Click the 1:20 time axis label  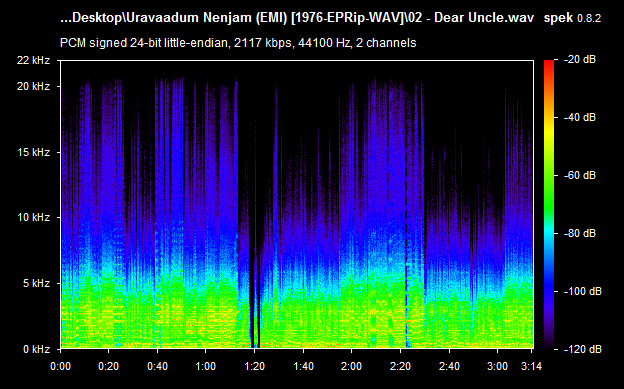[254, 366]
